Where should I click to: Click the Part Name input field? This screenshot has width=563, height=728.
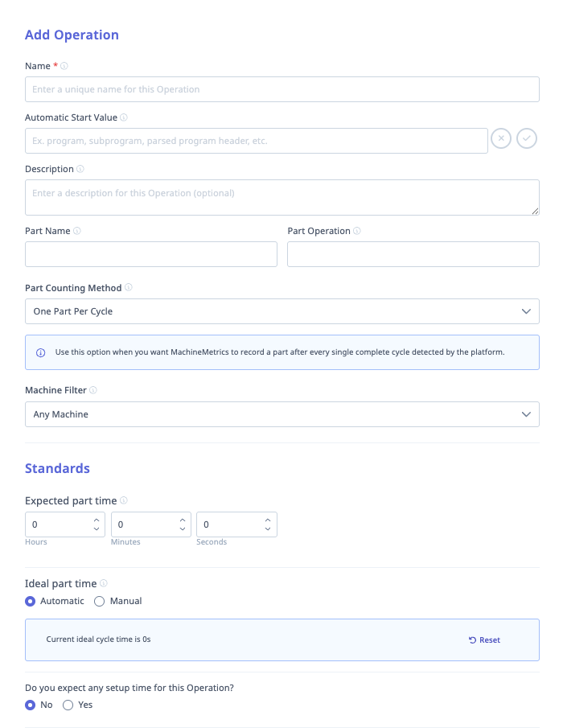coord(150,253)
